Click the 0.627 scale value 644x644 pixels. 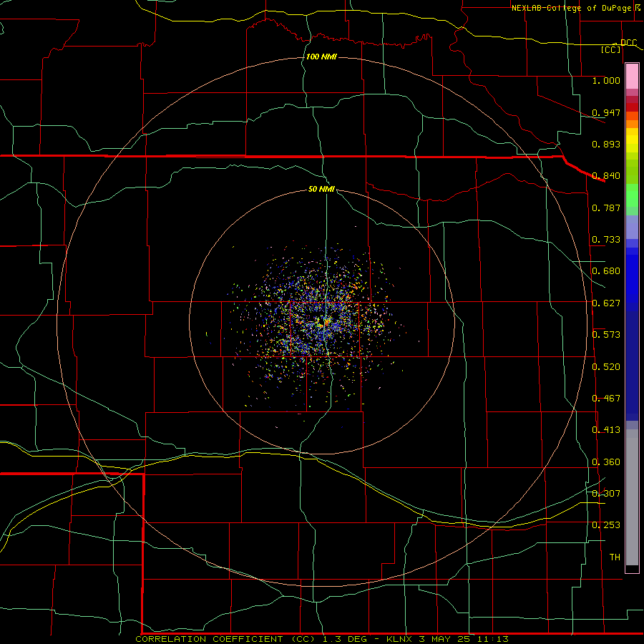point(606,303)
